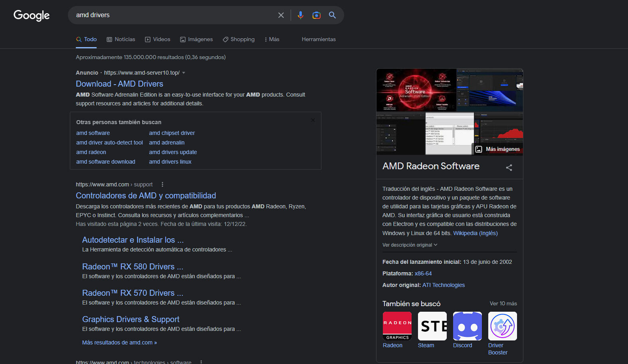Open Herramientas search tools
The image size is (628, 364).
coord(319,40)
